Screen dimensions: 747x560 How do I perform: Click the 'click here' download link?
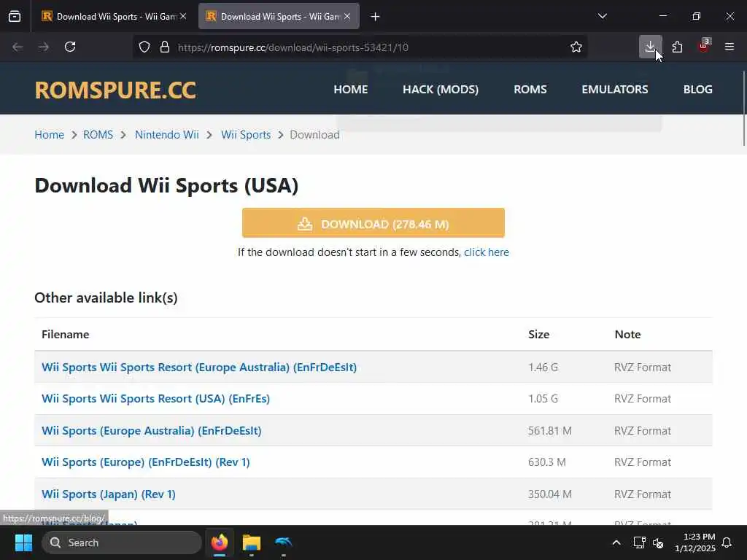[x=487, y=252]
